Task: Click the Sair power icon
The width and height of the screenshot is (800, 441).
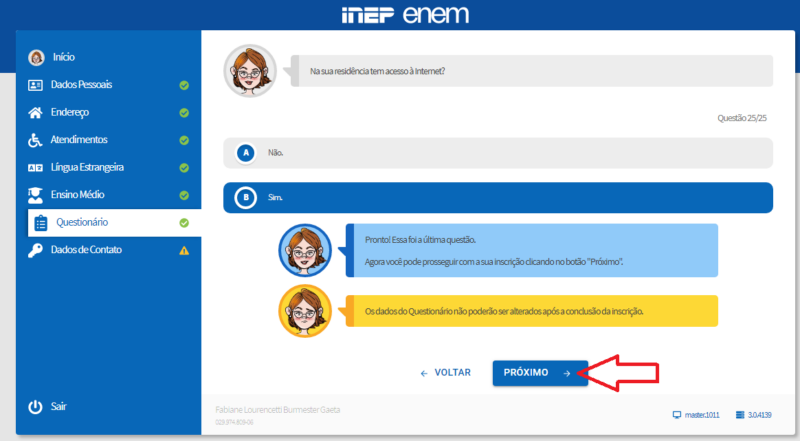Action: pyautogui.click(x=36, y=407)
